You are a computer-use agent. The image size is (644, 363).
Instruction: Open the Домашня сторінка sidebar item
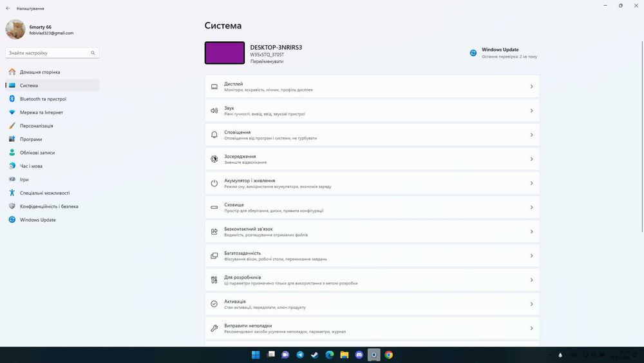(52, 72)
